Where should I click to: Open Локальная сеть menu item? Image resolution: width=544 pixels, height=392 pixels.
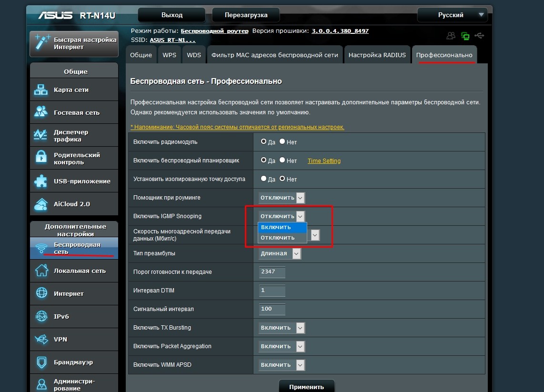pos(74,271)
